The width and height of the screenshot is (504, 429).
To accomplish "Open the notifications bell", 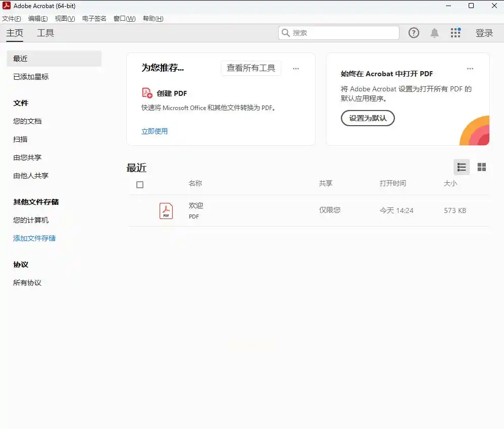I will pyautogui.click(x=435, y=33).
